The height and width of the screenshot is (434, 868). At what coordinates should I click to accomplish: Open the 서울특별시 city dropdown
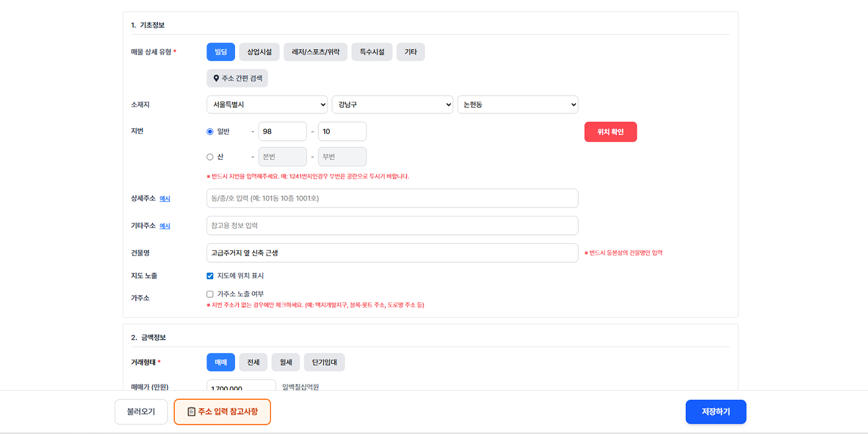[267, 105]
